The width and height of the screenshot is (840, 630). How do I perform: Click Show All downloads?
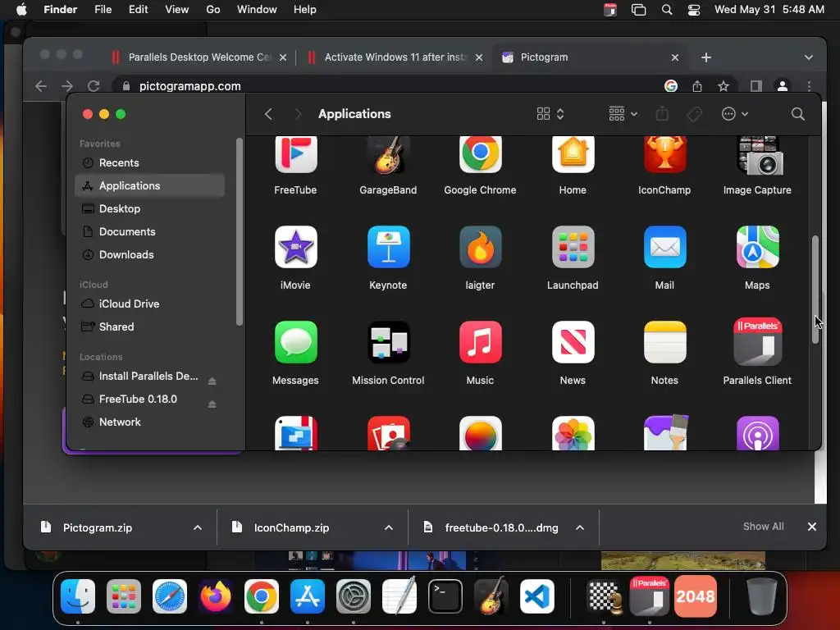(x=764, y=527)
